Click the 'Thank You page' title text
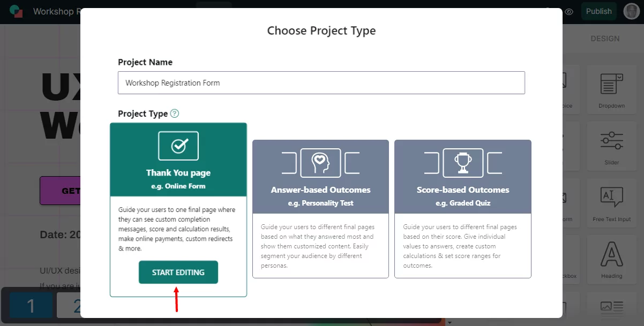The width and height of the screenshot is (644, 326). click(178, 173)
